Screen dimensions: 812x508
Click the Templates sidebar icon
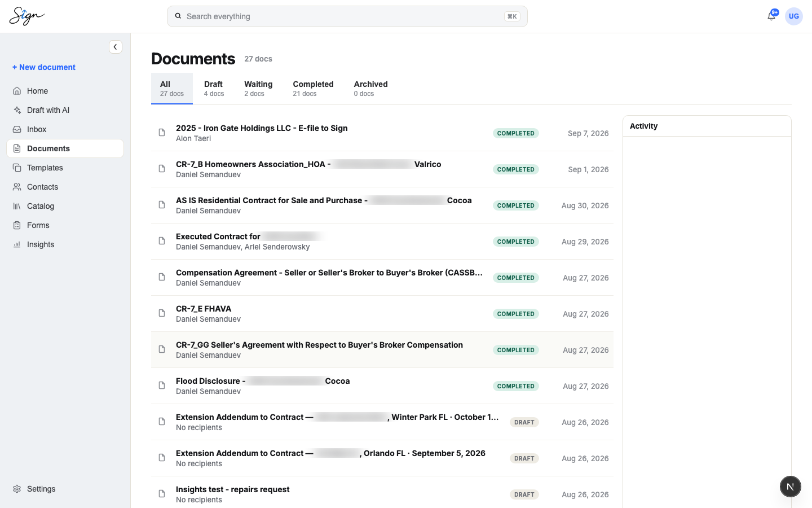pos(17,168)
